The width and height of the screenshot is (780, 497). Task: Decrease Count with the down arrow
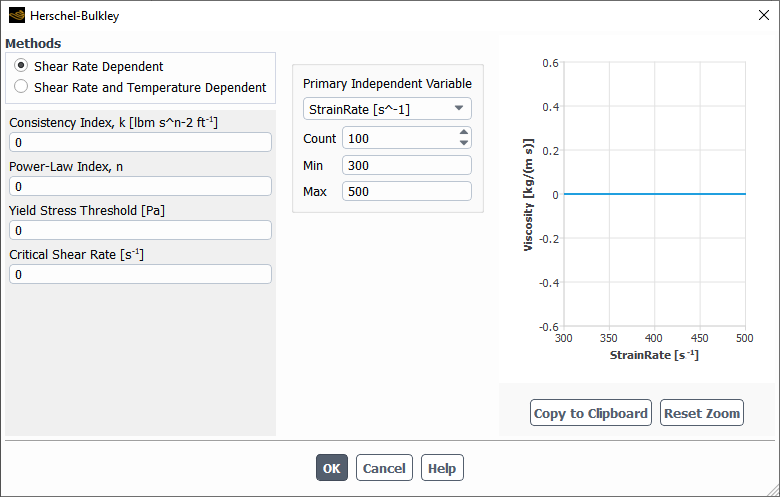pos(463,143)
